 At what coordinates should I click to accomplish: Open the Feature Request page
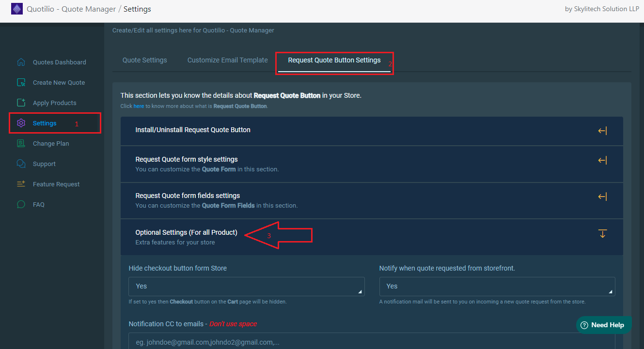(x=56, y=184)
